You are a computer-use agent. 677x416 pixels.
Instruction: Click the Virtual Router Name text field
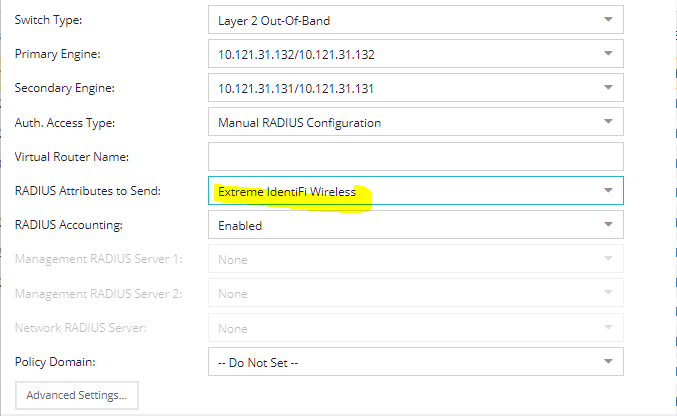click(416, 156)
